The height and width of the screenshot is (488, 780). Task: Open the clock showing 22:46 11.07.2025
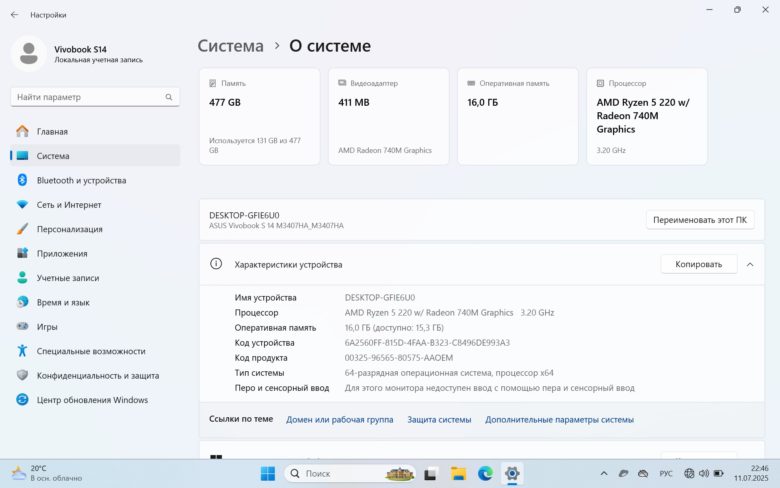coord(751,473)
